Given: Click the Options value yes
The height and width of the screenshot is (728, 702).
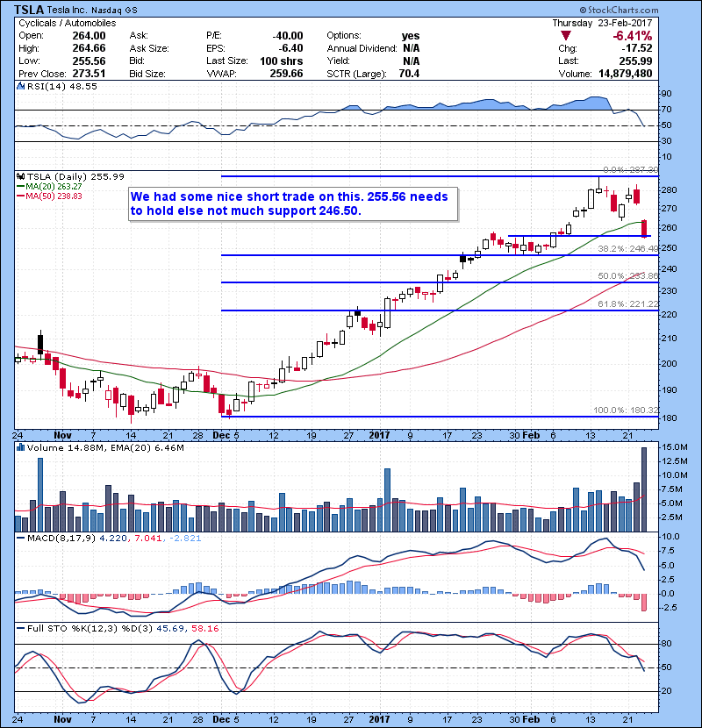Looking at the screenshot, I should pyautogui.click(x=411, y=36).
